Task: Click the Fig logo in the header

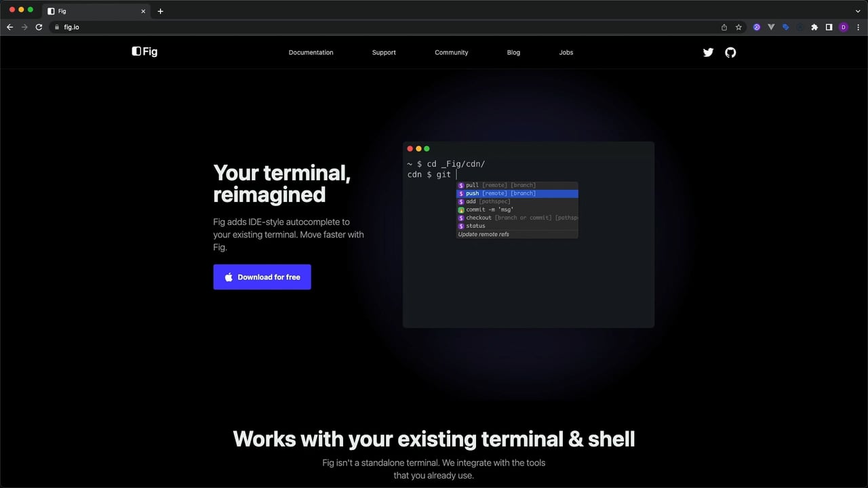Action: click(x=144, y=52)
